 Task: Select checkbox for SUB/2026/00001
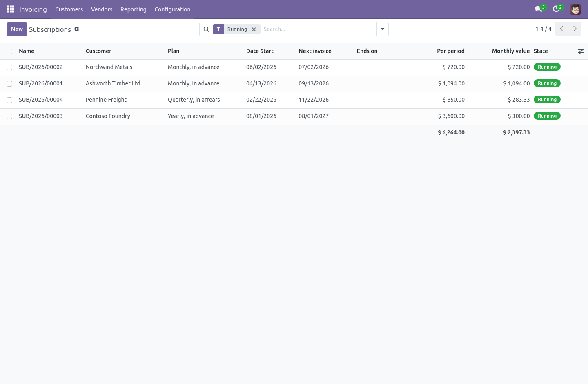(9, 84)
